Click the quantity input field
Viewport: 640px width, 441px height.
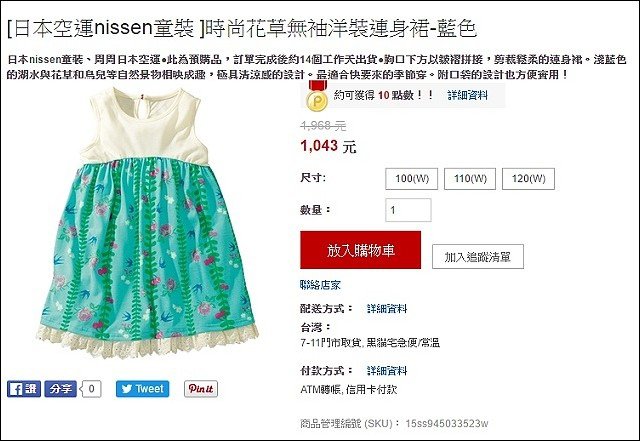point(408,210)
